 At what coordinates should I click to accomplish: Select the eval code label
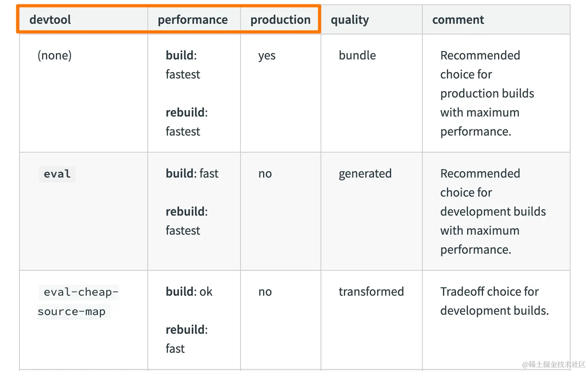click(x=57, y=174)
